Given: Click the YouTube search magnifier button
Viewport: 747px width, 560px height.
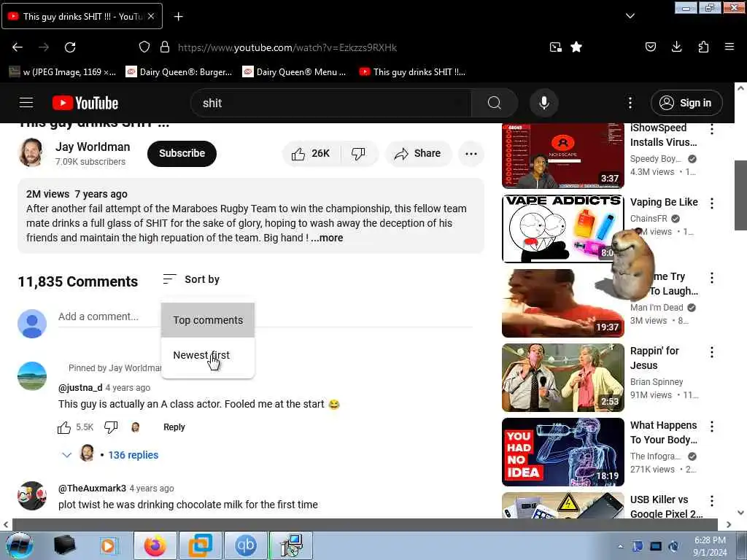Looking at the screenshot, I should pos(494,103).
